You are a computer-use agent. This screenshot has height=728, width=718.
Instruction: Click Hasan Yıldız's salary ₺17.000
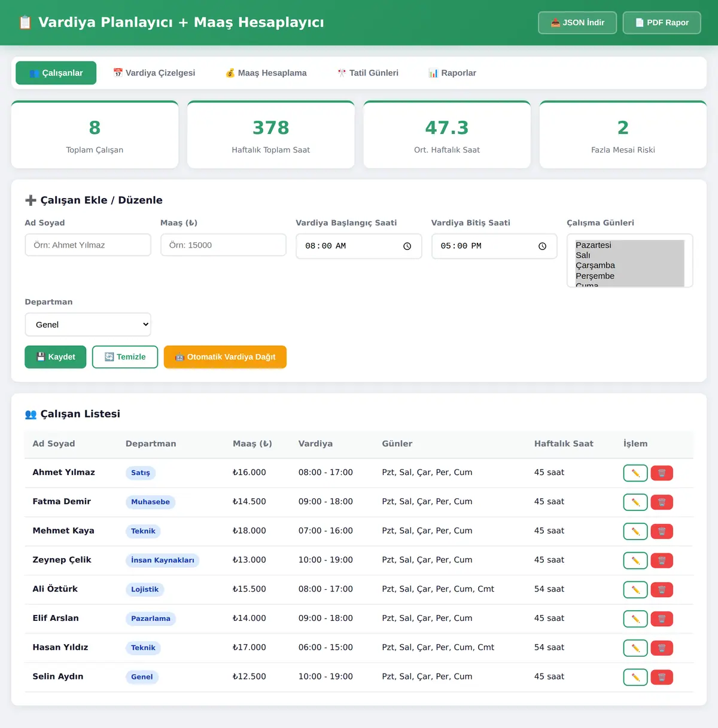[x=250, y=647]
